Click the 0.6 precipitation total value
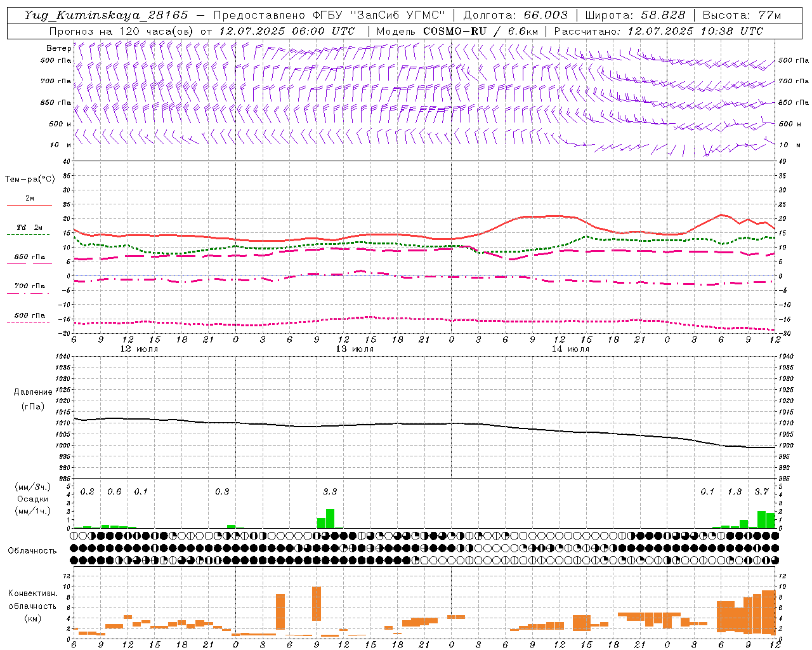The image size is (812, 650). 114,492
